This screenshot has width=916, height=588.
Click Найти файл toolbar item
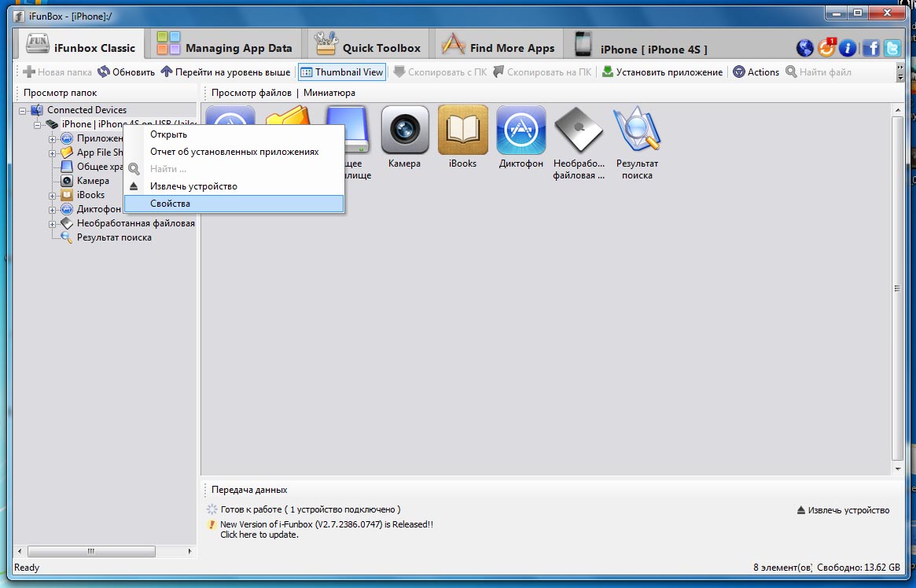(x=818, y=72)
